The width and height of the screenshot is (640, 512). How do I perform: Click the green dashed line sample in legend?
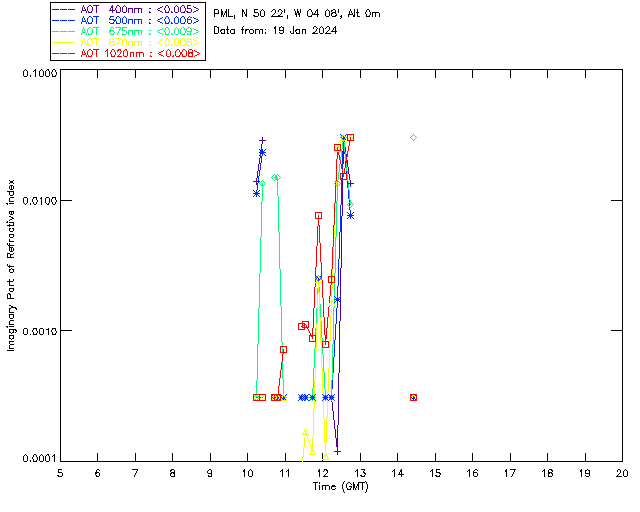64,31
